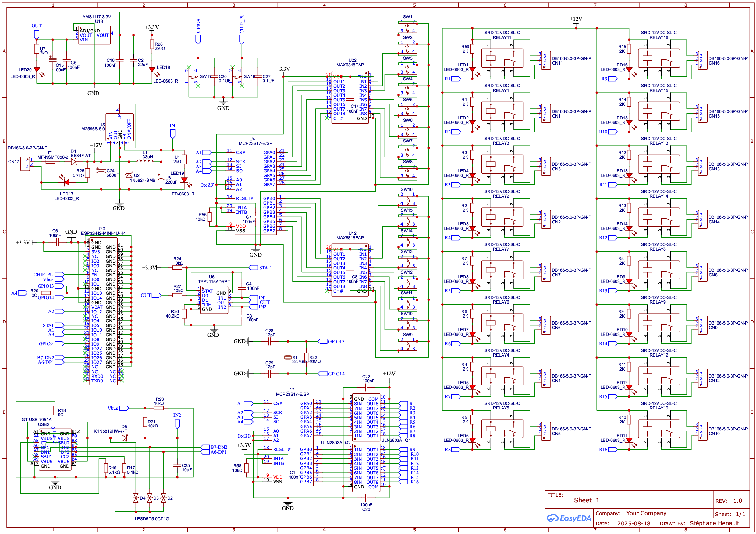Select the ESP32-H2-MINI-1U-H4 U20 module body
The width and height of the screenshot is (756, 534).
103,311
